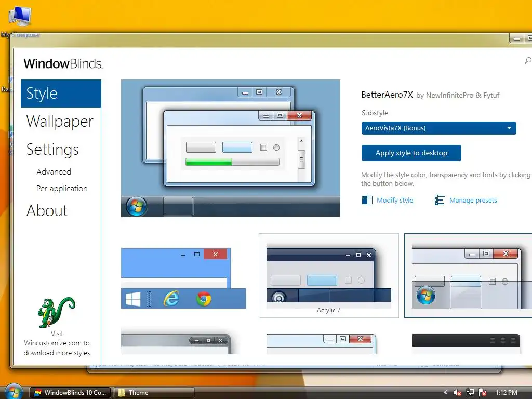
Task: Open My Computer desktop icon
Action: coord(20,21)
